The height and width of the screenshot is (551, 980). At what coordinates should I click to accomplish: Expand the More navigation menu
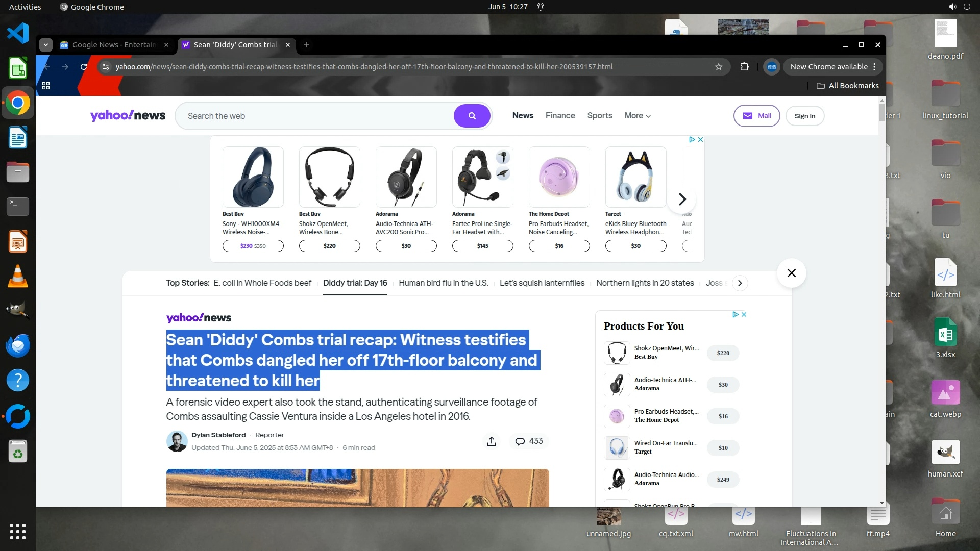pos(637,116)
